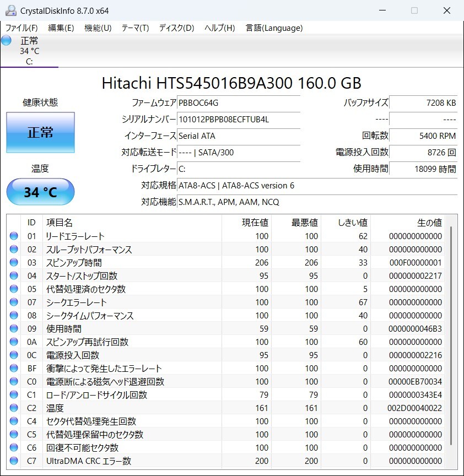Click the dot beside 回復不可能セクタ数
This screenshot has height=476, width=464.
pyautogui.click(x=14, y=447)
